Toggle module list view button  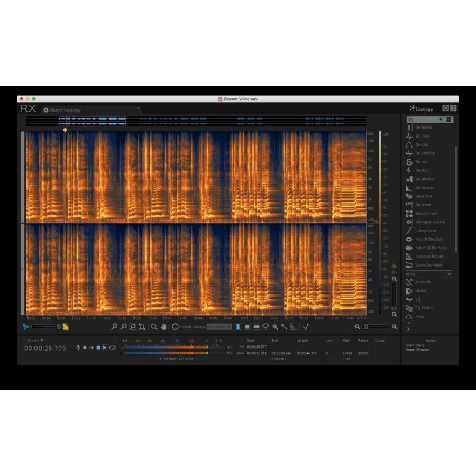448,120
